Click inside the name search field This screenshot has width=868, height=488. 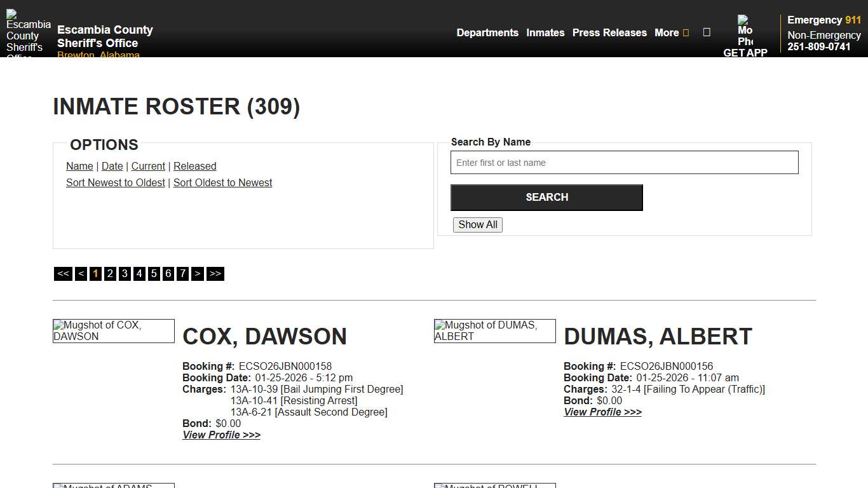pyautogui.click(x=625, y=162)
